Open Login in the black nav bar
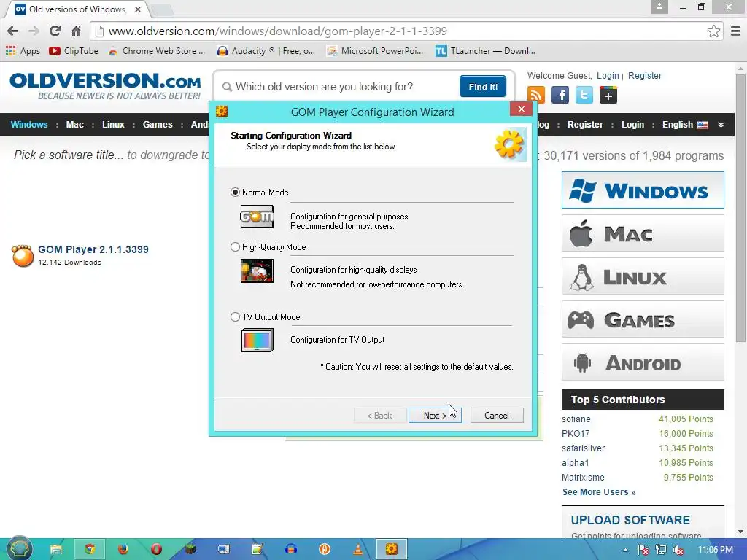747x560 pixels. click(632, 124)
